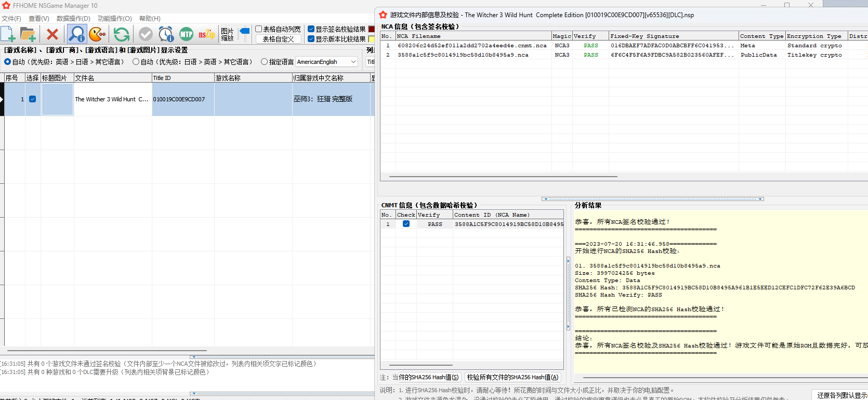Click the add file icon with green plus
Screen dimensions: 868x400
click(8, 34)
